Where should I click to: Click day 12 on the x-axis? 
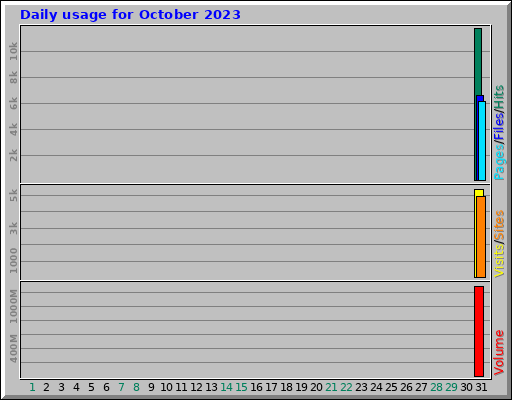pos(196,387)
